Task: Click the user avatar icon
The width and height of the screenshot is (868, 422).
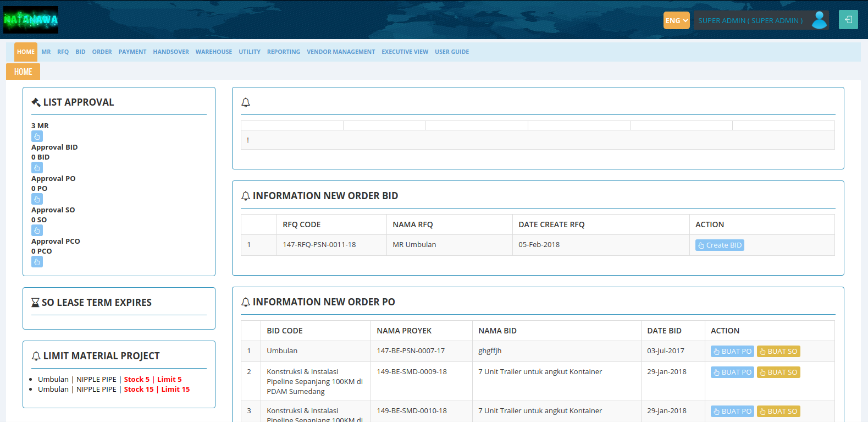Action: (819, 20)
